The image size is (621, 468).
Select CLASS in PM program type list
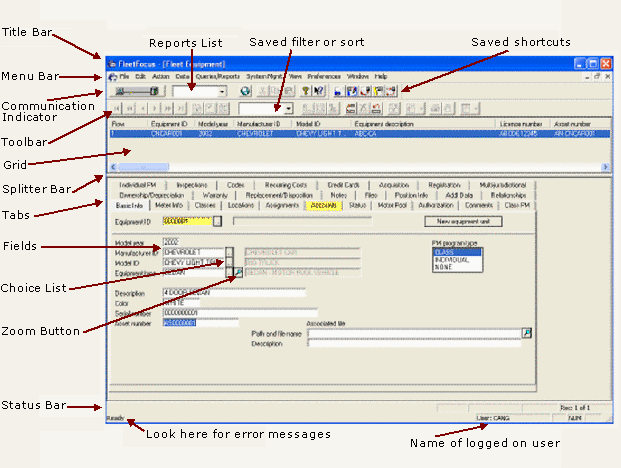(x=456, y=252)
